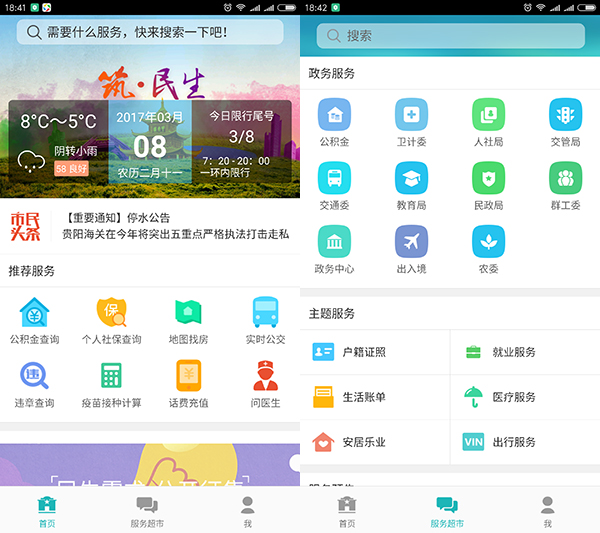Image resolution: width=600 pixels, height=533 pixels.
Task: Select 卫计委 health commission icon
Action: click(x=411, y=122)
